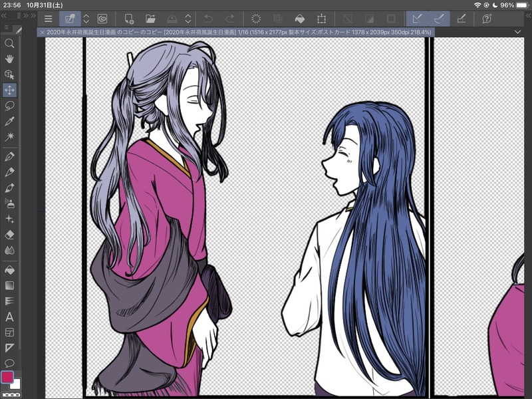Select the Decoration sparkle tool
The height and width of the screenshot is (399, 532).
click(x=9, y=219)
